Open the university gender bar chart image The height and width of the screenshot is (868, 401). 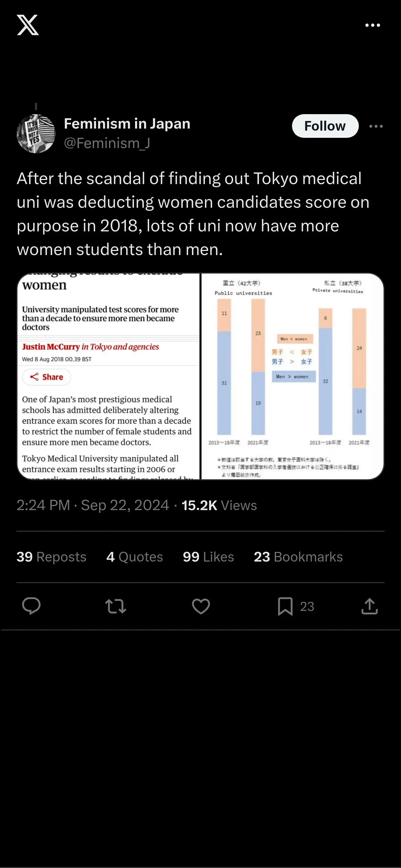coord(292,376)
